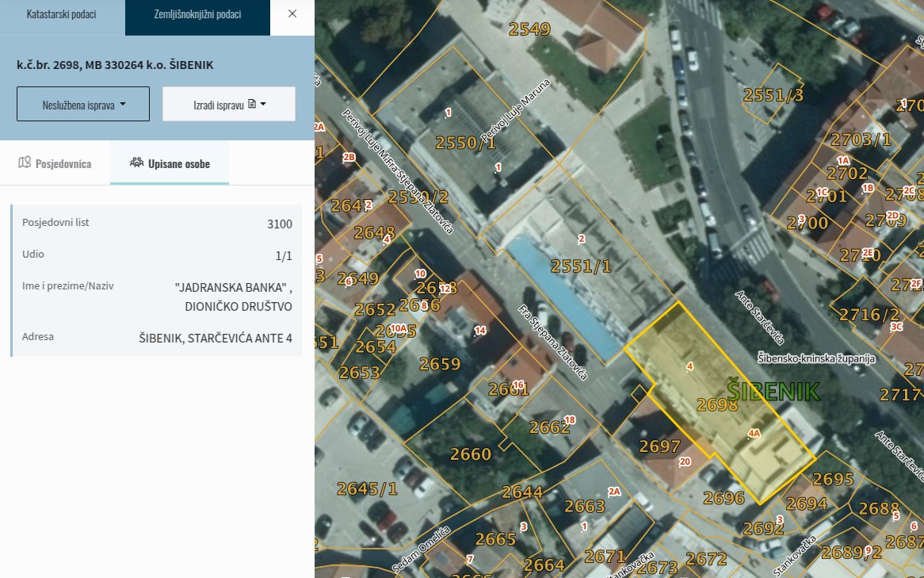This screenshot has height=578, width=924.
Task: Click the Posjedovnica map icon
Action: click(x=24, y=164)
